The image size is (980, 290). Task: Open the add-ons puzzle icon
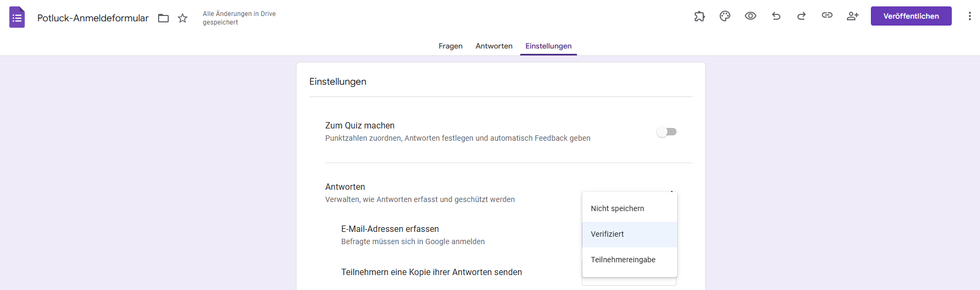[699, 16]
